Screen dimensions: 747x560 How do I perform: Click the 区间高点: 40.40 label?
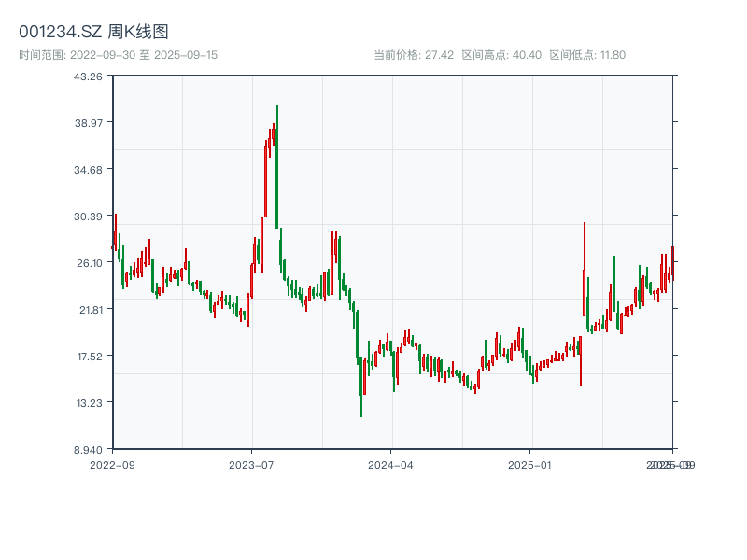click(x=501, y=55)
